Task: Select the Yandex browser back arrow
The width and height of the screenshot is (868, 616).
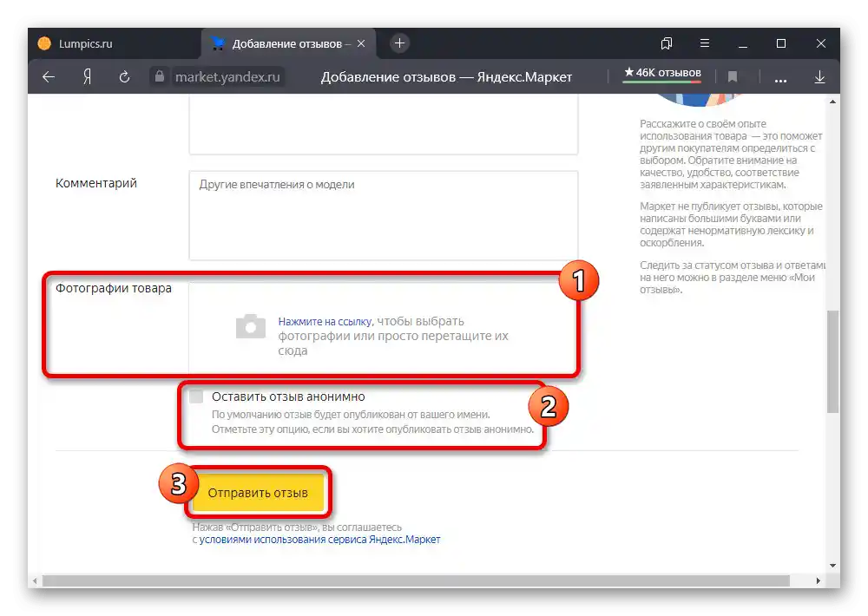Action: point(48,76)
